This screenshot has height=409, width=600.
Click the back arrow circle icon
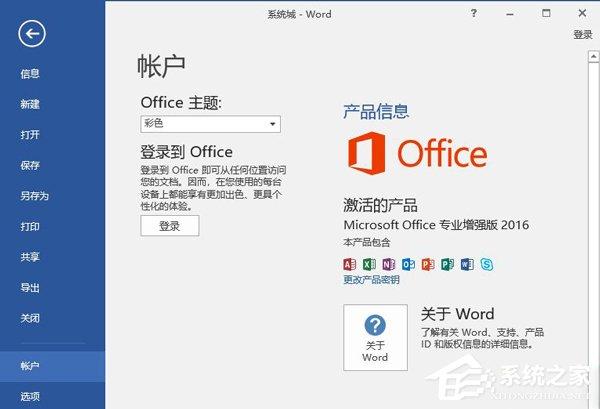click(32, 34)
